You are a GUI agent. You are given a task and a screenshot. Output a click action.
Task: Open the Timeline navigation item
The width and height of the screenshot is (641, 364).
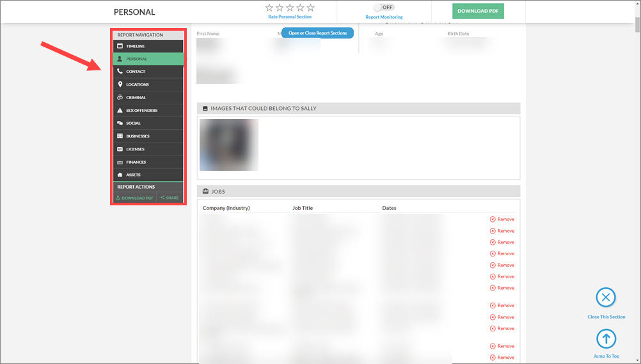click(x=148, y=46)
